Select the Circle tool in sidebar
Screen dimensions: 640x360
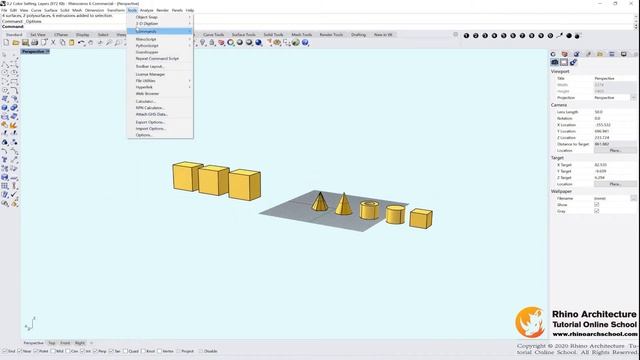pyautogui.click(x=4, y=72)
